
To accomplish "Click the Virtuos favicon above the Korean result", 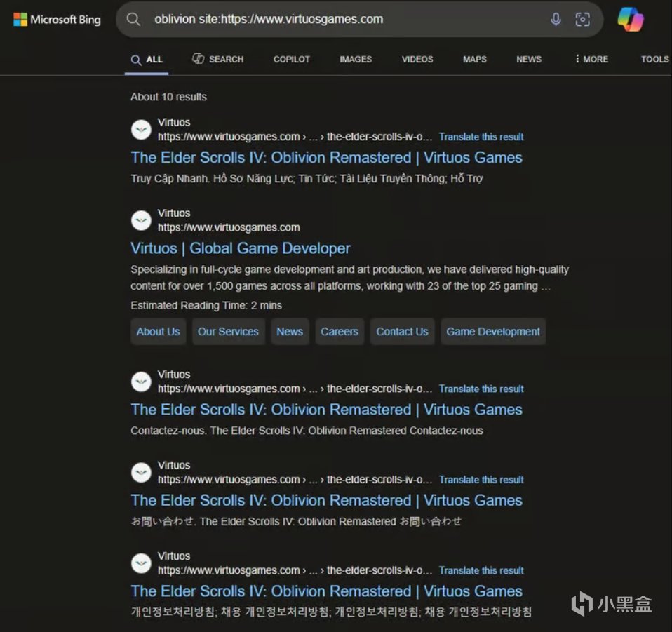I will (x=141, y=563).
